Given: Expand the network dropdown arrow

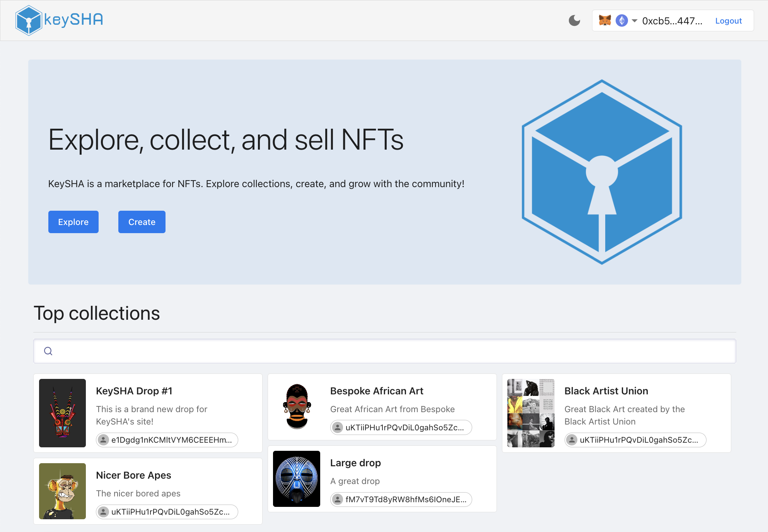Looking at the screenshot, I should [634, 20].
